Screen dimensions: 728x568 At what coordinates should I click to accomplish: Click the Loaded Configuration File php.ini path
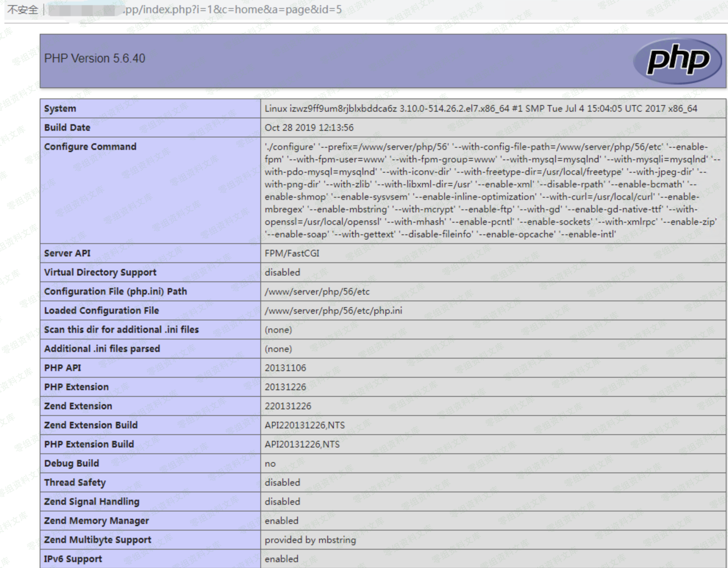pos(333,311)
